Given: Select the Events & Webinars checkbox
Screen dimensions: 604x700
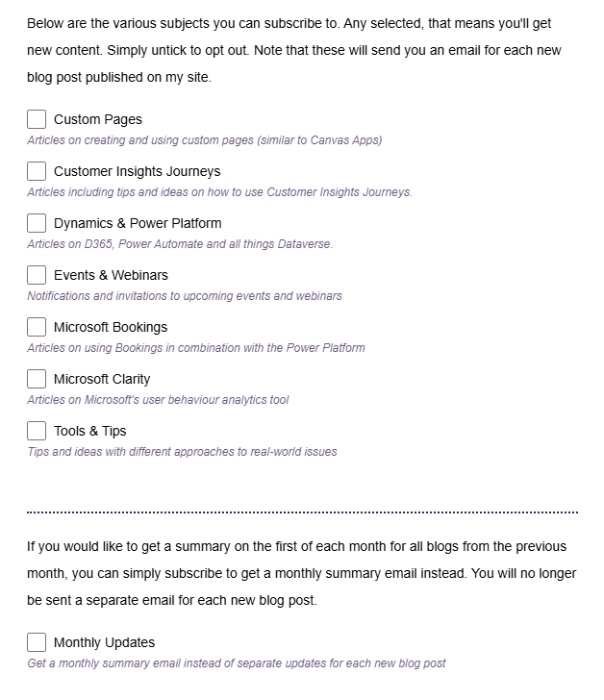Looking at the screenshot, I should (37, 275).
